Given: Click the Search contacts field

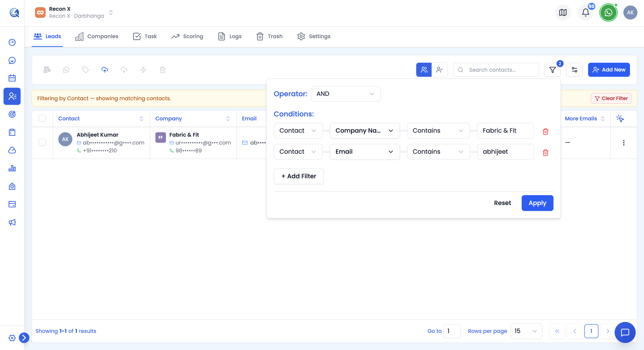Looking at the screenshot, I should pos(496,70).
